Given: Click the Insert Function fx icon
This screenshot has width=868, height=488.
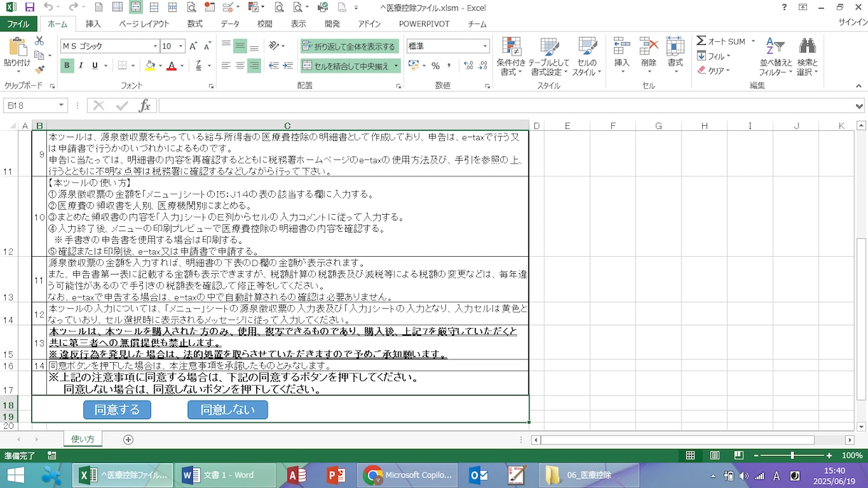Looking at the screenshot, I should [144, 105].
